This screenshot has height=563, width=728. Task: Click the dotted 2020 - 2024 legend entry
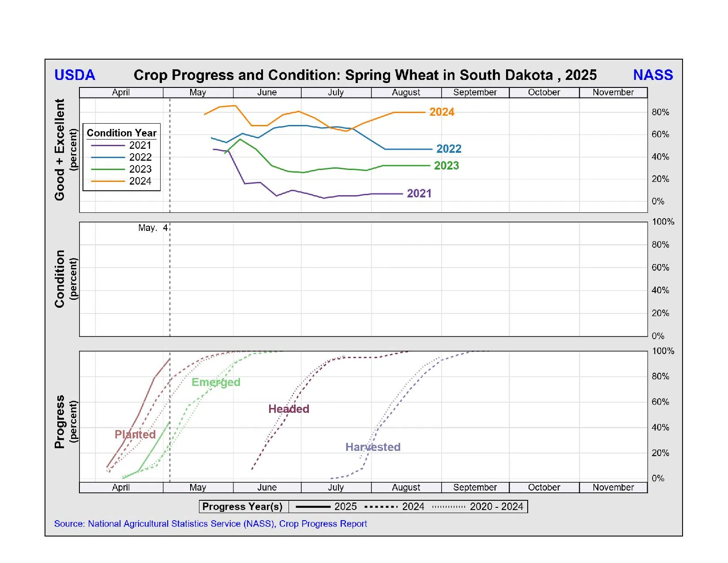pyautogui.click(x=478, y=507)
